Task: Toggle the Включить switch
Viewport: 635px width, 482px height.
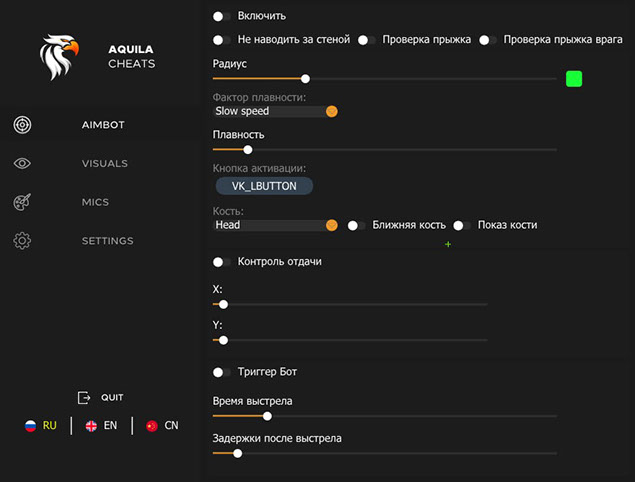Action: click(221, 16)
